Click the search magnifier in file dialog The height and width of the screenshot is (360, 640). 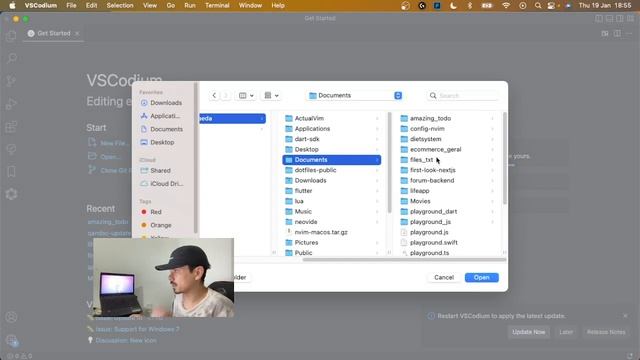point(433,96)
